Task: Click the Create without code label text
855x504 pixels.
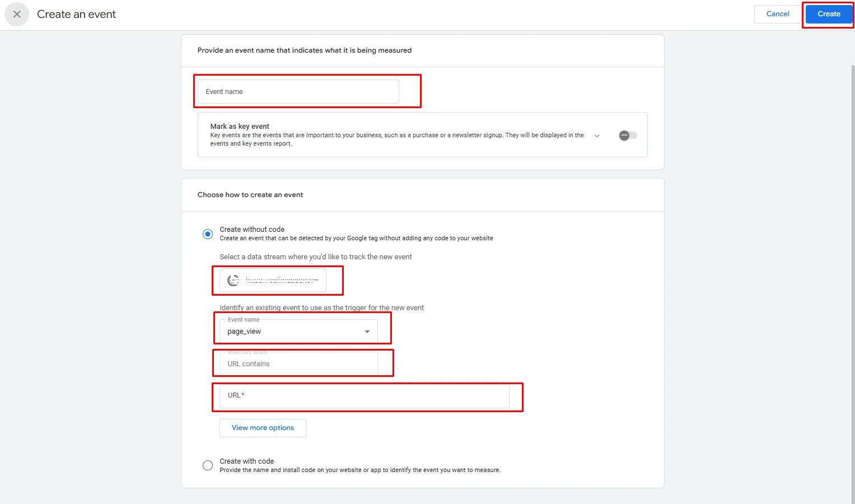Action: click(252, 230)
